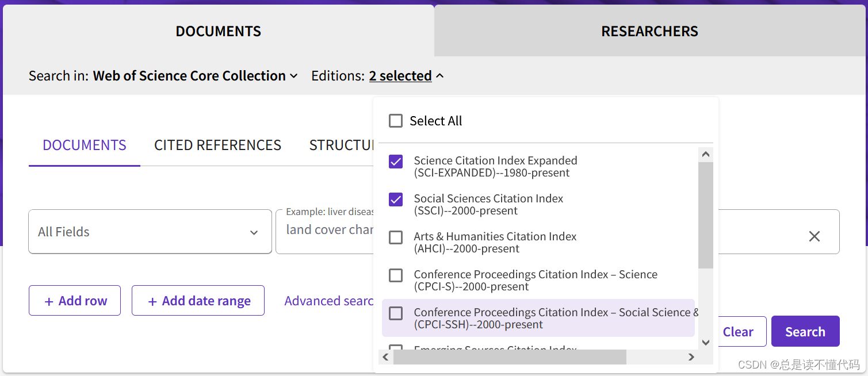The height and width of the screenshot is (376, 868).
Task: Check the CPCI-SSH edition checkbox
Action: [x=396, y=313]
